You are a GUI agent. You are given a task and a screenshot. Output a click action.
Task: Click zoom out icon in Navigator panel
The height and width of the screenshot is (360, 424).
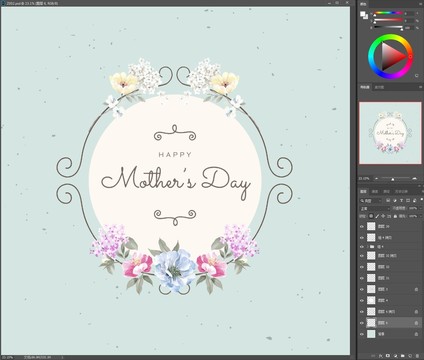[x=377, y=179]
